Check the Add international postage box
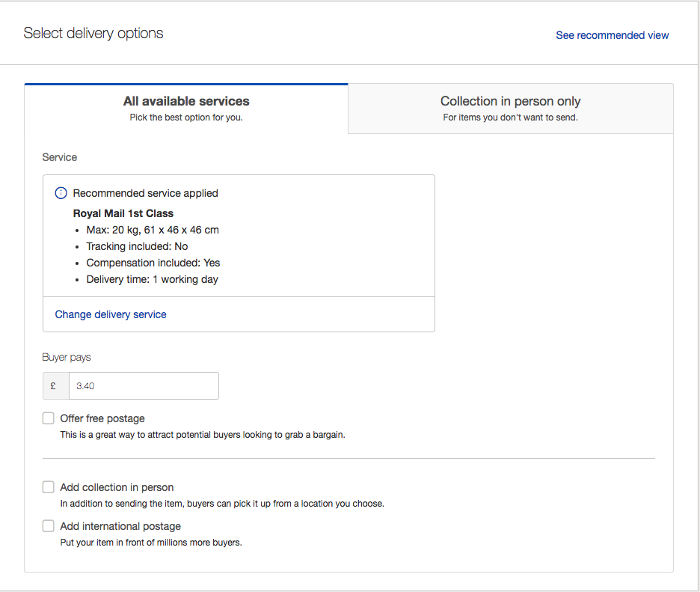The image size is (700, 592). (48, 526)
